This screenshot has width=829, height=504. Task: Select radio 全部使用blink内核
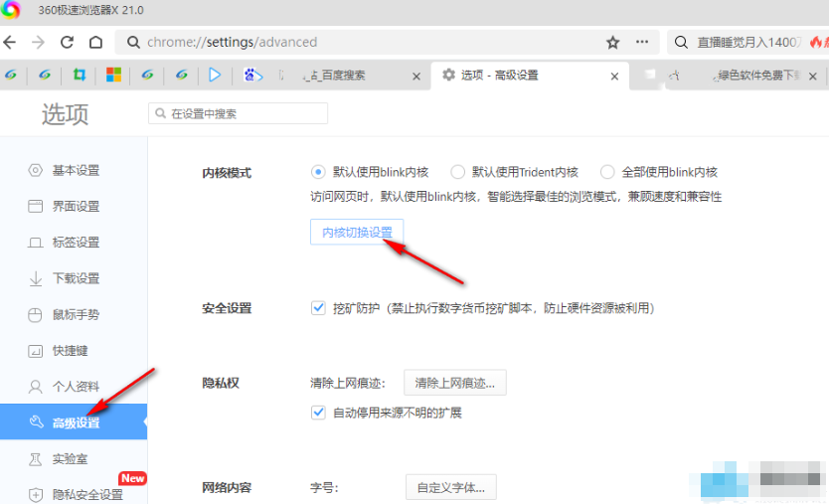607,172
